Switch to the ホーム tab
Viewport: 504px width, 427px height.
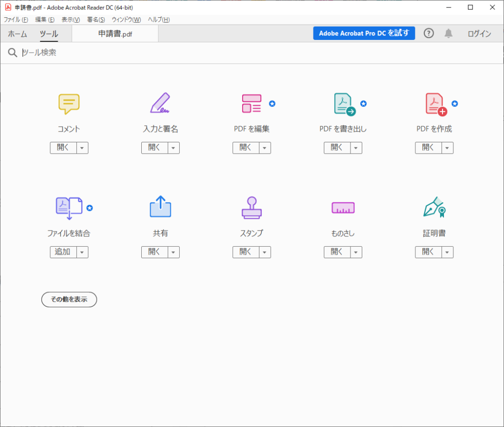point(17,33)
